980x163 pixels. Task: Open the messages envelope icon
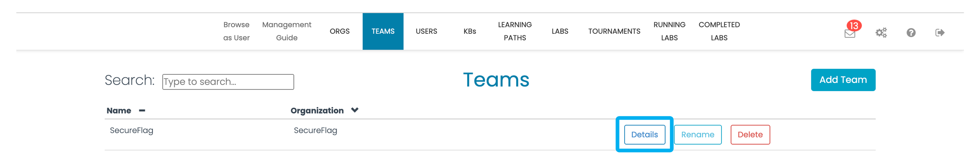click(x=849, y=34)
